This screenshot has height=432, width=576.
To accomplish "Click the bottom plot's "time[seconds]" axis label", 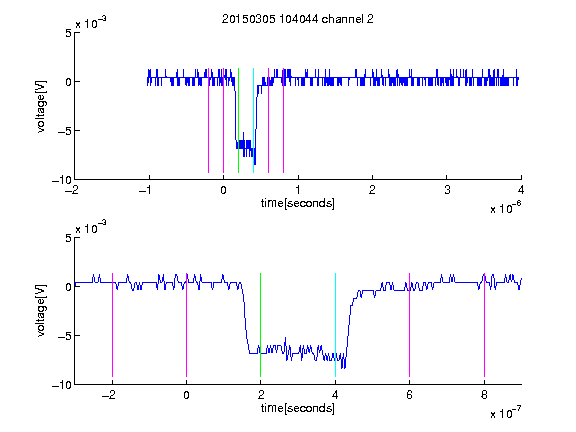I will click(x=298, y=408).
